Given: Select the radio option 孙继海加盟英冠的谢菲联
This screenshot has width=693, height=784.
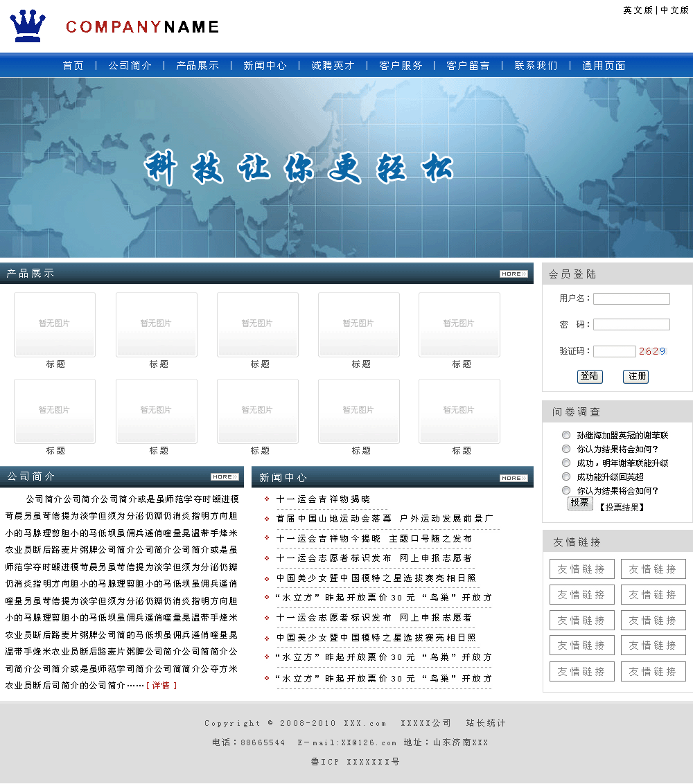Looking at the screenshot, I should coord(566,435).
